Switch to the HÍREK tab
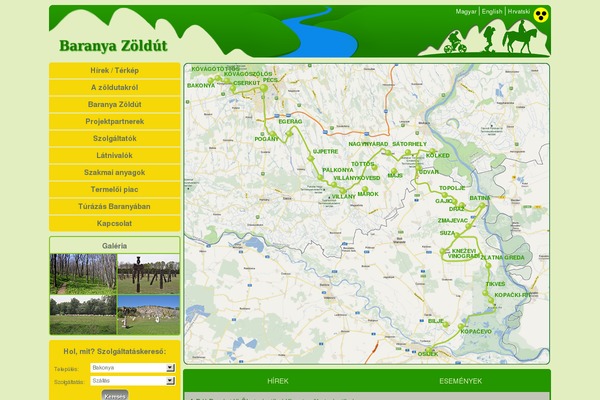600x400 pixels. tap(278, 381)
